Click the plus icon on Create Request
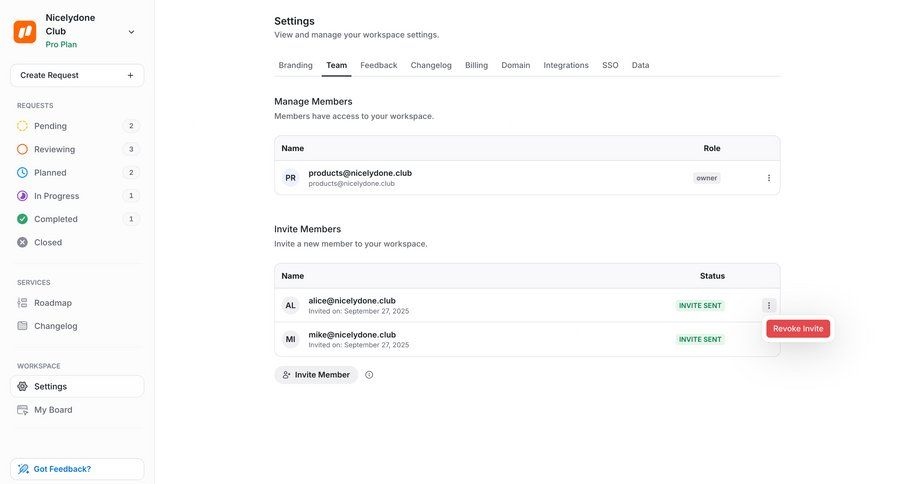 tap(130, 75)
